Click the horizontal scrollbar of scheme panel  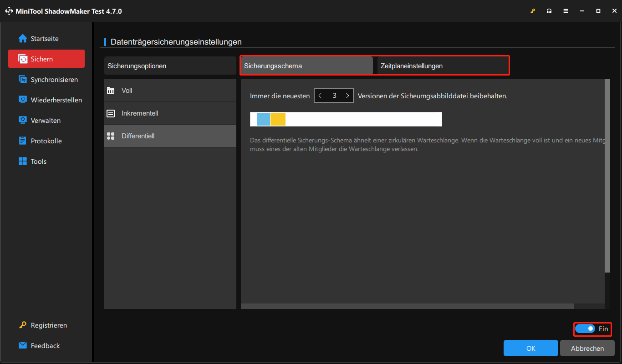(x=408, y=306)
